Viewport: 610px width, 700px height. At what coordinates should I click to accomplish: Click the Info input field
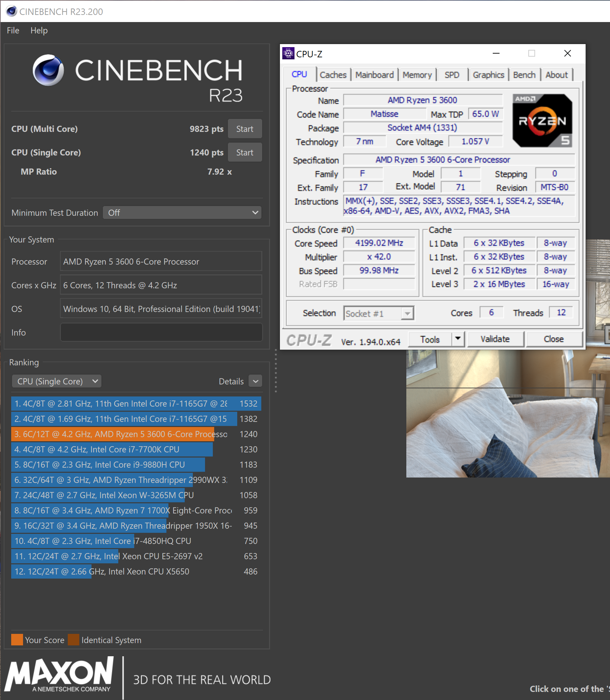coord(161,332)
